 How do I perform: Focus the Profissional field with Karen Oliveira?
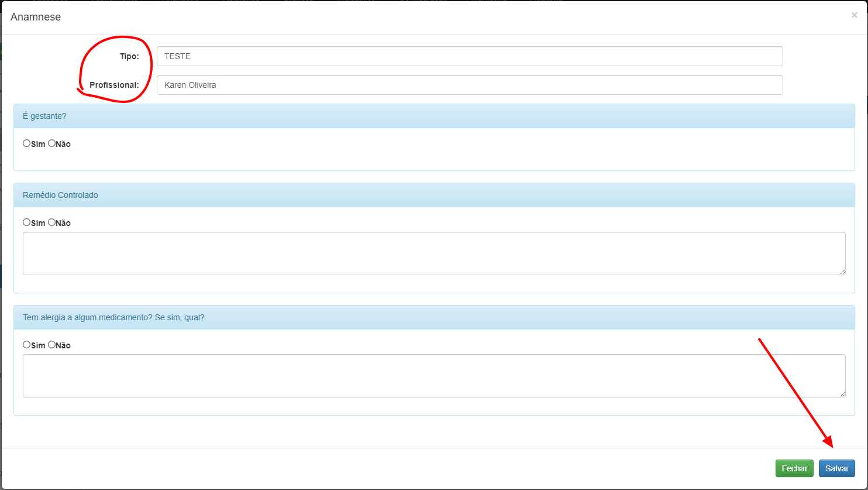click(470, 85)
